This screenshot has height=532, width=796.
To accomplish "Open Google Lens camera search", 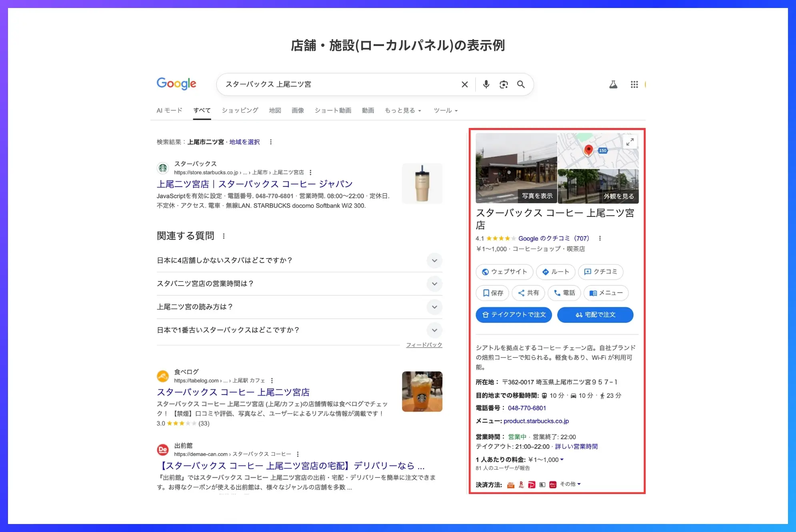I will coord(504,84).
